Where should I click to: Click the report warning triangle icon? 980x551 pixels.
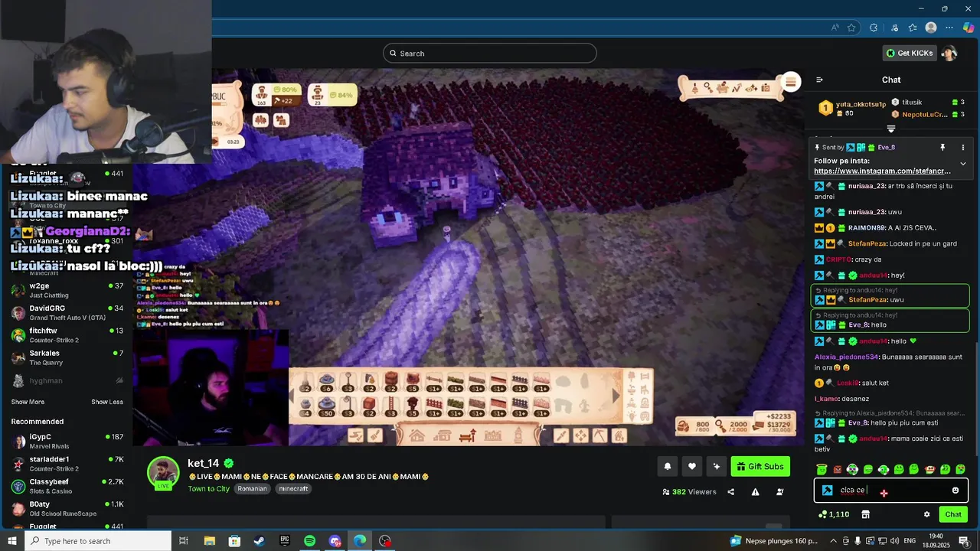[x=755, y=492]
